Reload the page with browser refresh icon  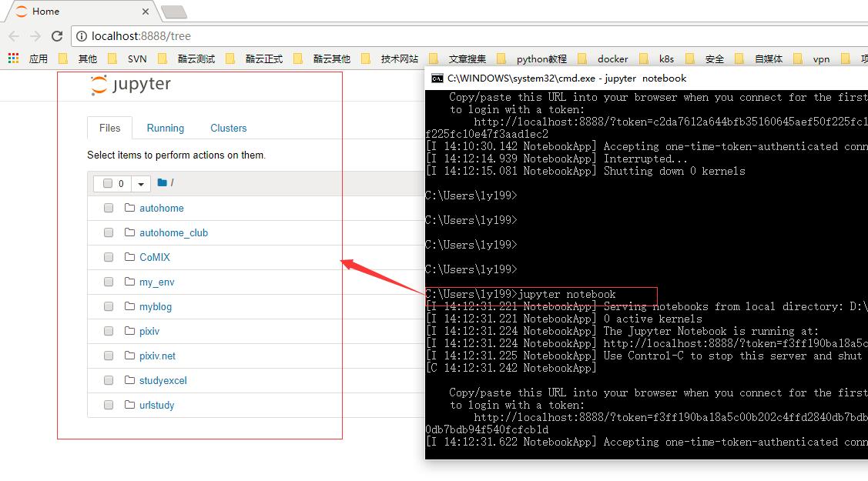(x=56, y=36)
